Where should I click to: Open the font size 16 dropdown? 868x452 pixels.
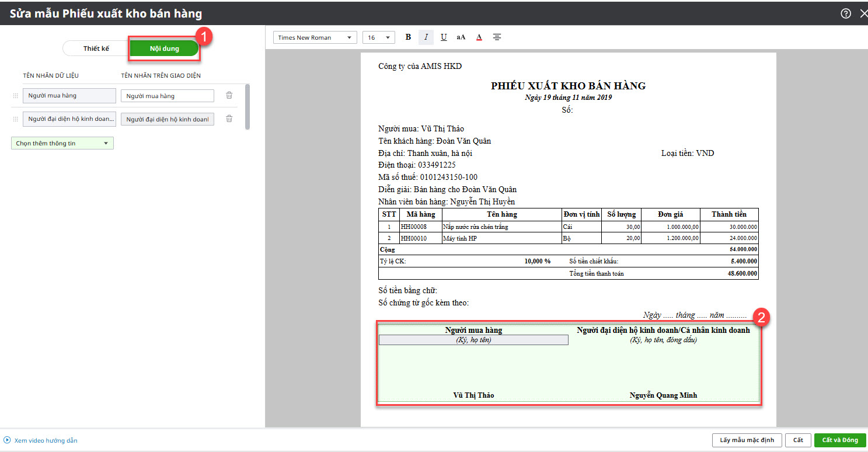[378, 37]
